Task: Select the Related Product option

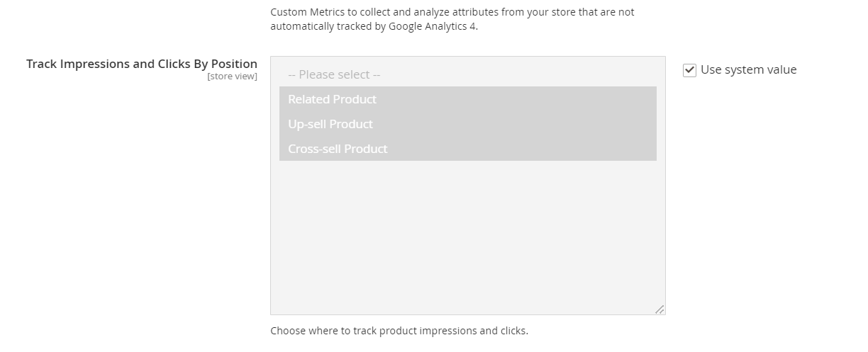Action: [332, 99]
